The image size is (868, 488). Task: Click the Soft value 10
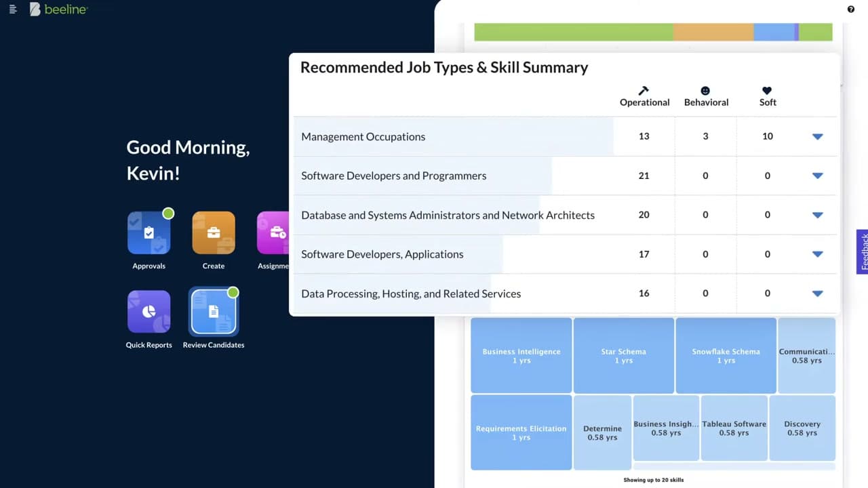pyautogui.click(x=767, y=136)
